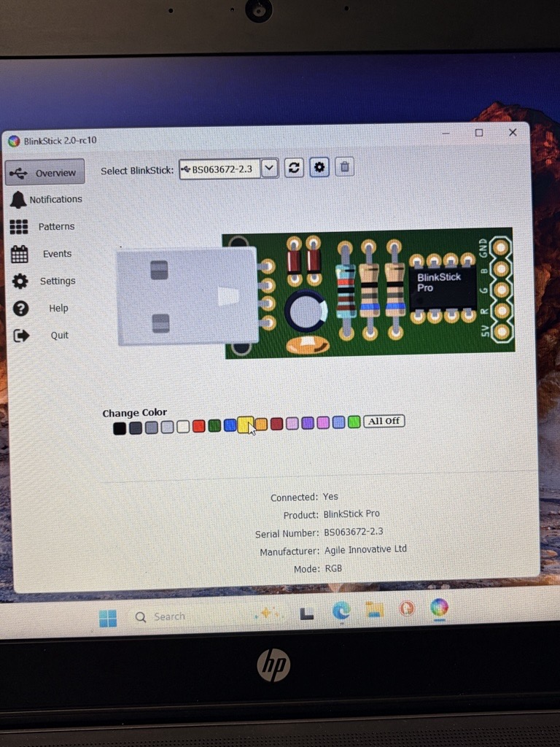Viewport: 560px width, 747px height.
Task: Click the Windows taskbar Search box
Action: 169,616
